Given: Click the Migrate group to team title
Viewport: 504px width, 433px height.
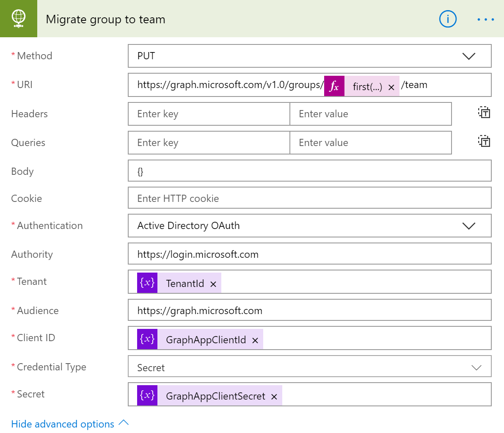Looking at the screenshot, I should (105, 19).
